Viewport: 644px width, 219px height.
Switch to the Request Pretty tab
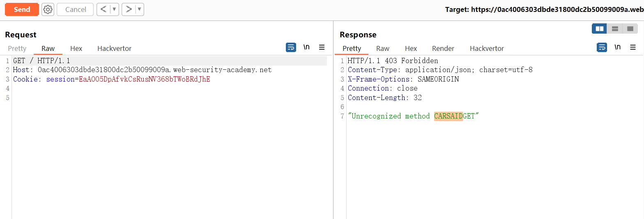[17, 48]
